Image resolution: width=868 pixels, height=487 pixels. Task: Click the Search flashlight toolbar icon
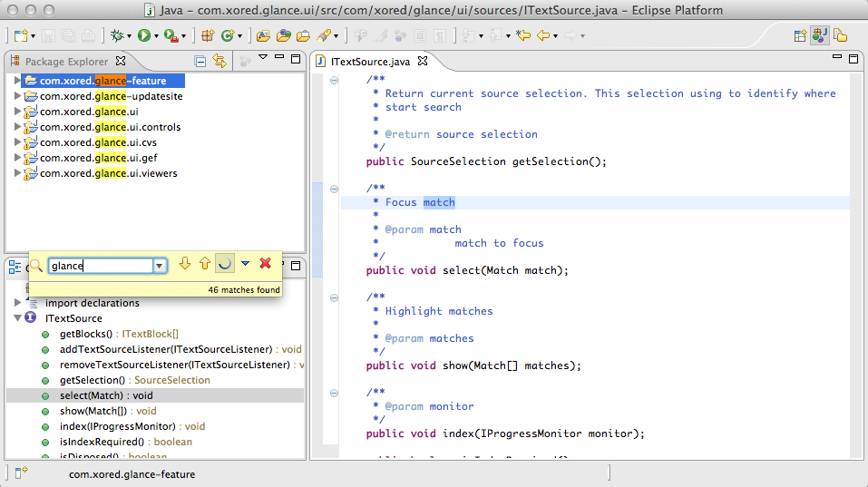click(324, 36)
